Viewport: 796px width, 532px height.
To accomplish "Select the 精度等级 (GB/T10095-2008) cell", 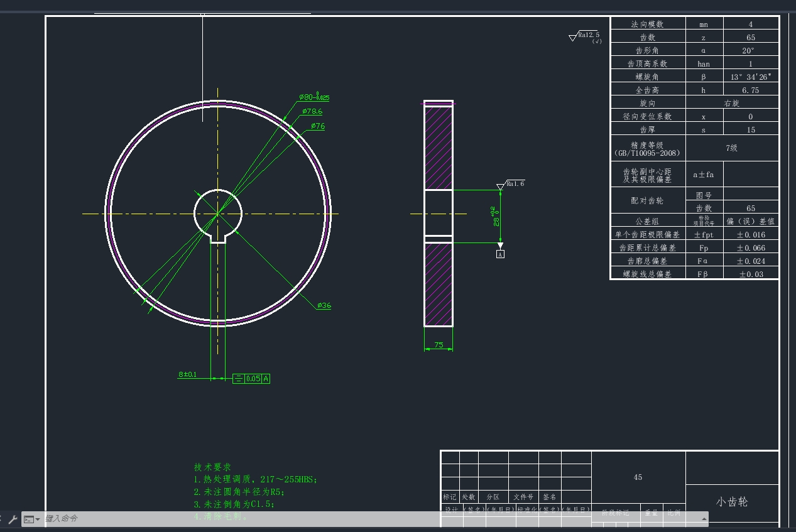I will coord(648,148).
